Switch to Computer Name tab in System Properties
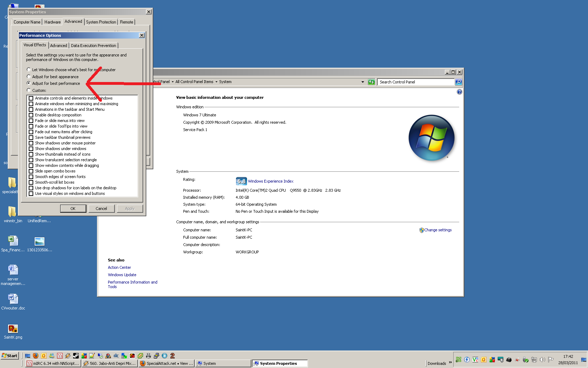Viewport: 588px width, 368px height. tap(27, 22)
